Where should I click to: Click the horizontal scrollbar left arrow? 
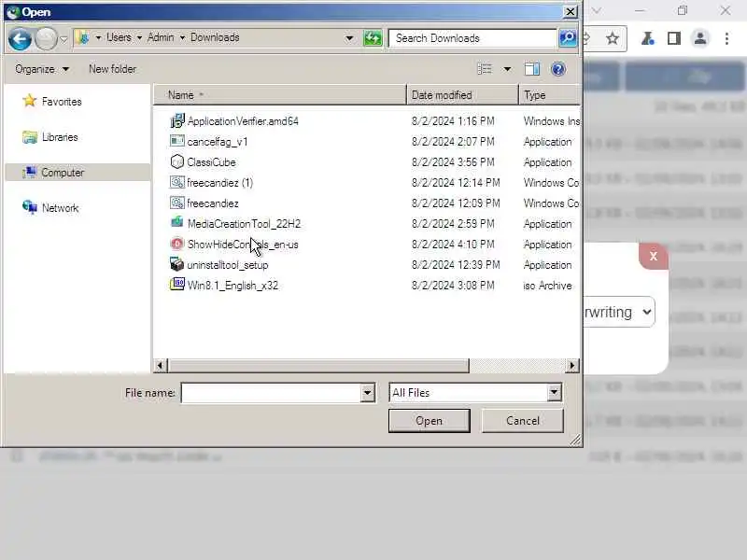point(160,366)
